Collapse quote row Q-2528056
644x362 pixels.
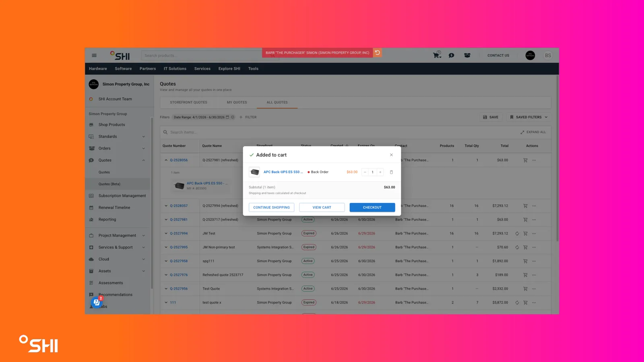click(166, 160)
